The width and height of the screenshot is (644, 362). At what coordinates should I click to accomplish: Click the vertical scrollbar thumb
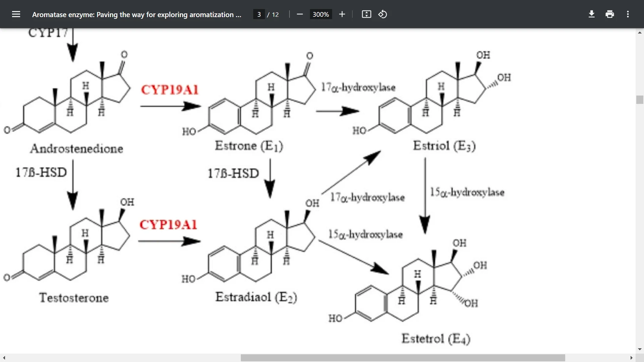[640, 100]
